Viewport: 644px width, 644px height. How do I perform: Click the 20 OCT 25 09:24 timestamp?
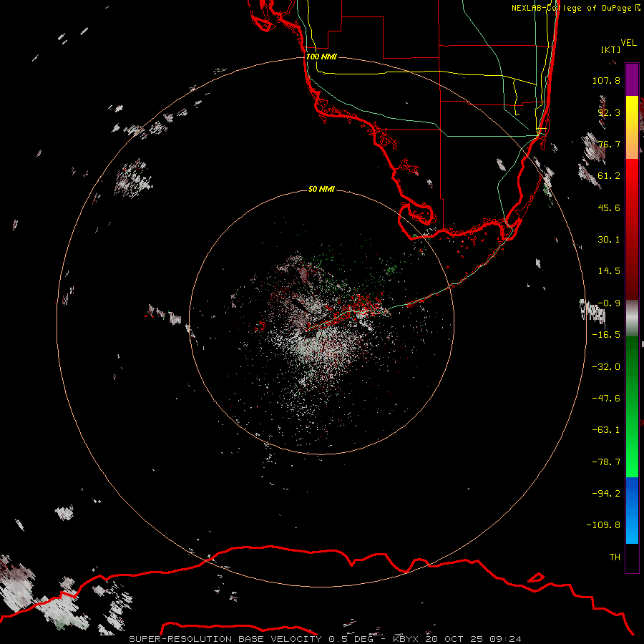473,639
